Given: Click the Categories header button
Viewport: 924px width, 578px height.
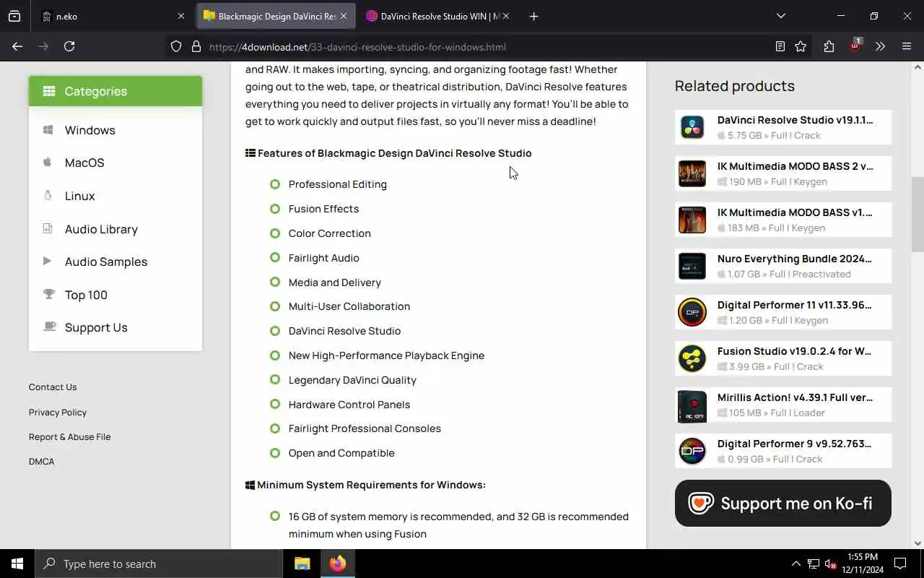Looking at the screenshot, I should click(x=115, y=91).
